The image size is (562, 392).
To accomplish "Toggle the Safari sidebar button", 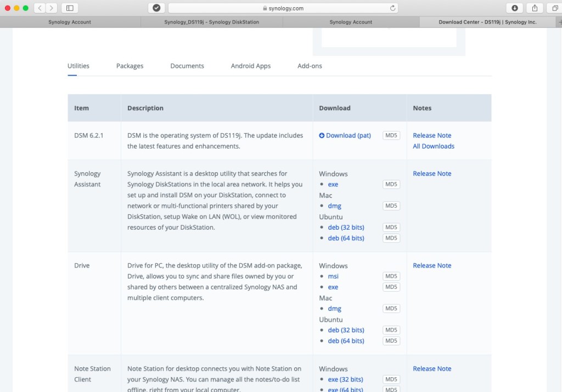I will (x=70, y=8).
